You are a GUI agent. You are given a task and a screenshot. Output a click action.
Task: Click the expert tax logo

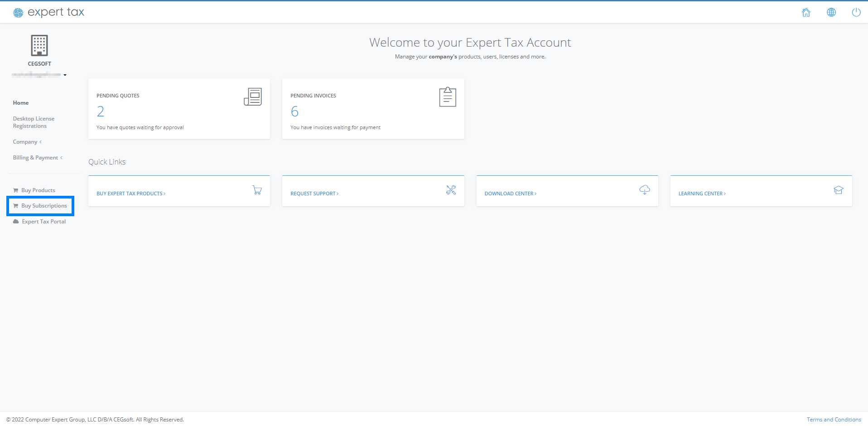pyautogui.click(x=49, y=12)
